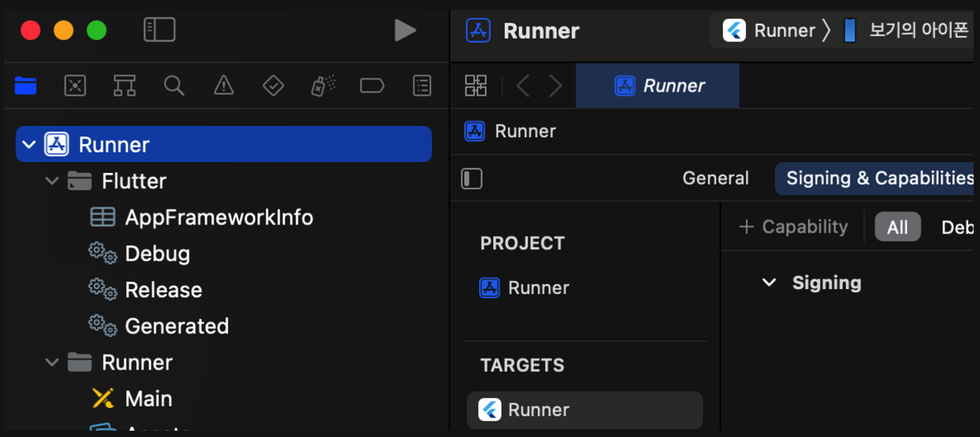The width and height of the screenshot is (980, 437).
Task: Open the Breakpoint navigator
Action: tap(372, 85)
